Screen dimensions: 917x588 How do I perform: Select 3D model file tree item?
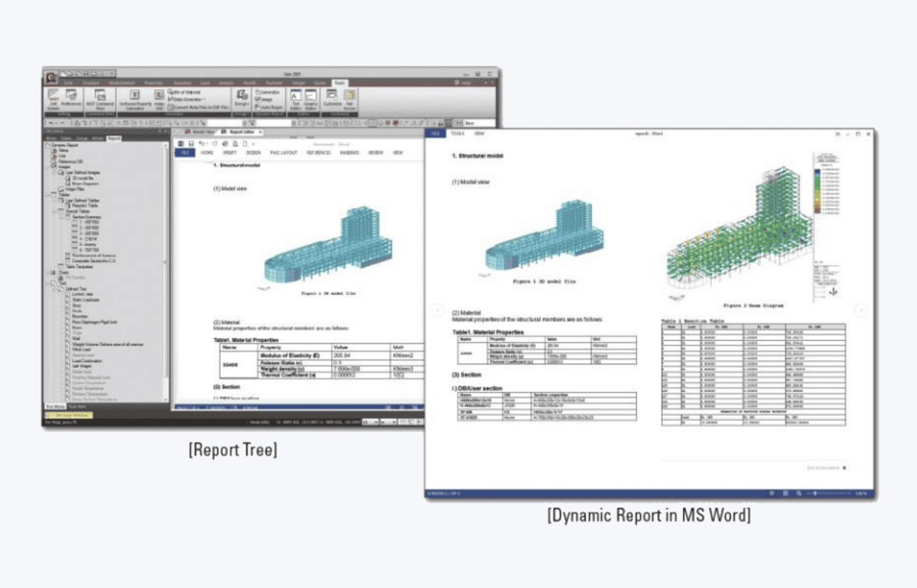[x=82, y=178]
